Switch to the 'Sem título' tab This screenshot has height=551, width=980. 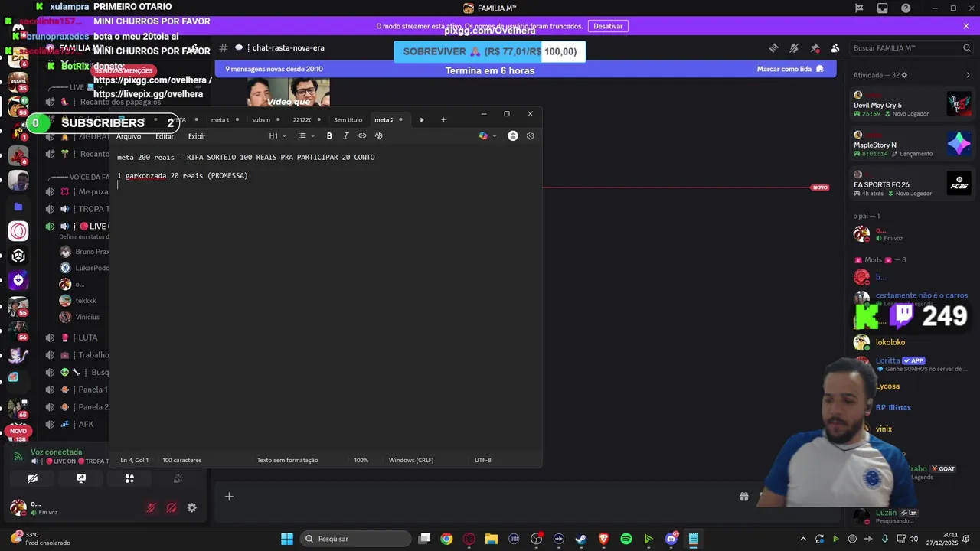[x=348, y=119]
